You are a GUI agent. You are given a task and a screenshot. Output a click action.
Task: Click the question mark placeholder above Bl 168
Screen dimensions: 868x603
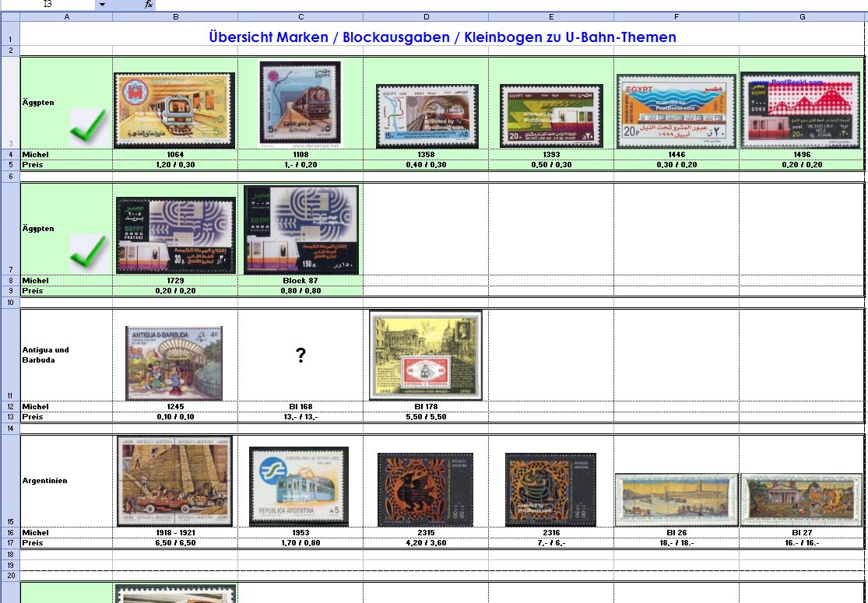300,356
